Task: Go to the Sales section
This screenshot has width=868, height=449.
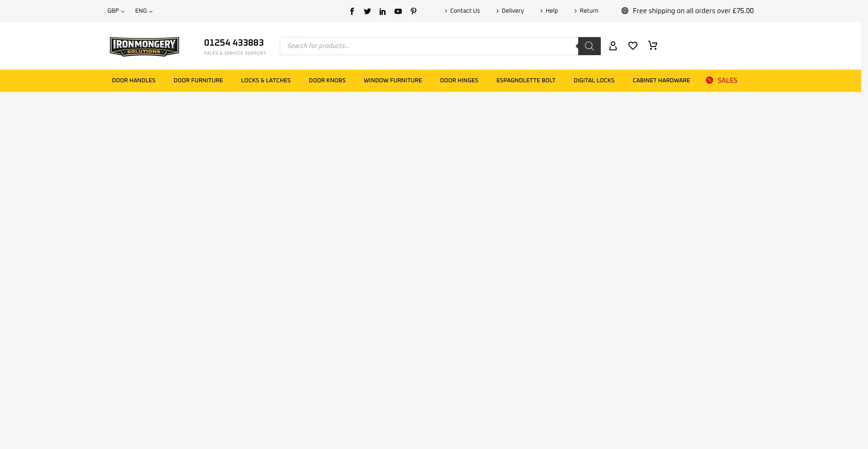Action: (x=727, y=80)
